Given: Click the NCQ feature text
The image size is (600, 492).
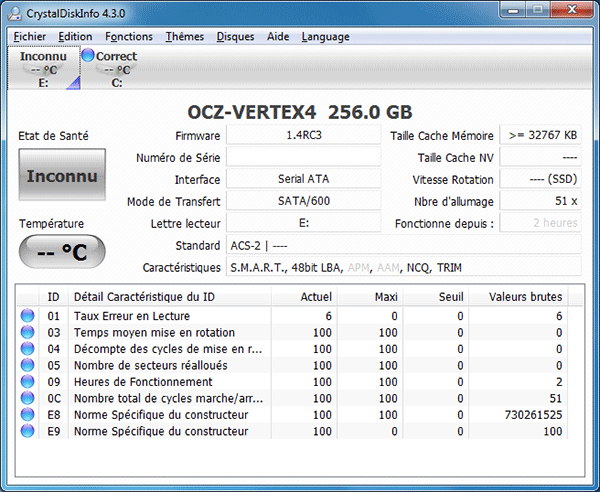Looking at the screenshot, I should 417,267.
